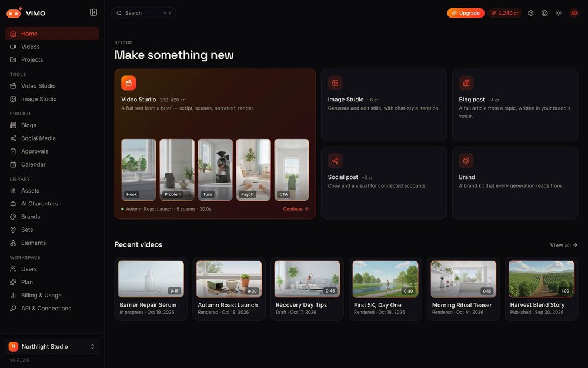This screenshot has width=588, height=368.
Task: Toggle light/dark theme sun icon
Action: pyautogui.click(x=559, y=13)
